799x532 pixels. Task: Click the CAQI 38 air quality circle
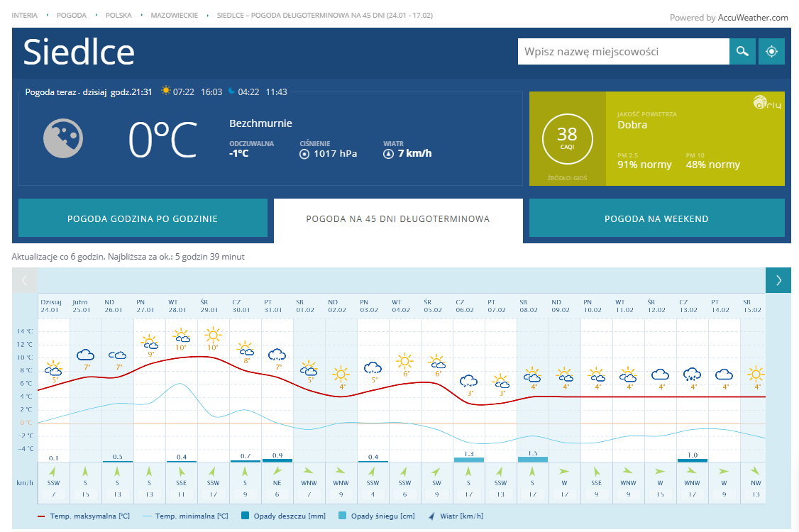[x=567, y=138]
